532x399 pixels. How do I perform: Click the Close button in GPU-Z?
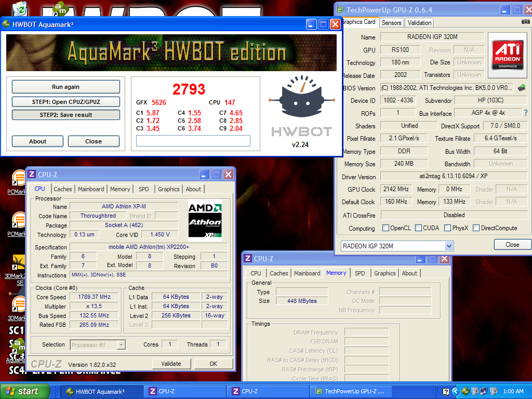coord(512,245)
